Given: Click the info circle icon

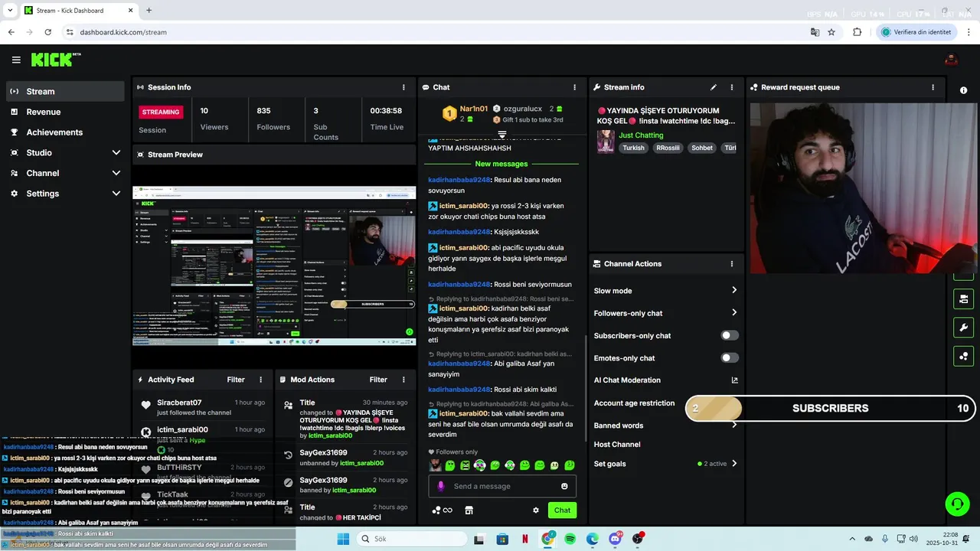Looking at the screenshot, I should [x=963, y=90].
